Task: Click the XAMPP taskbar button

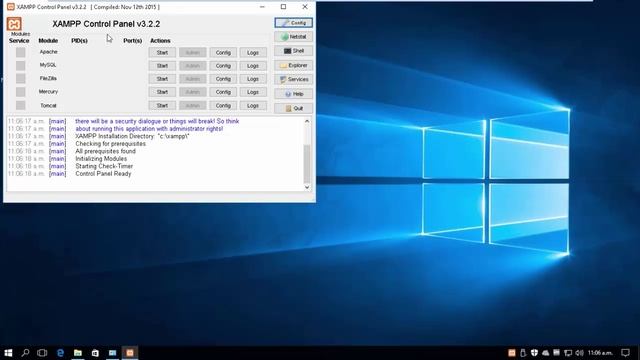Action: [130, 353]
